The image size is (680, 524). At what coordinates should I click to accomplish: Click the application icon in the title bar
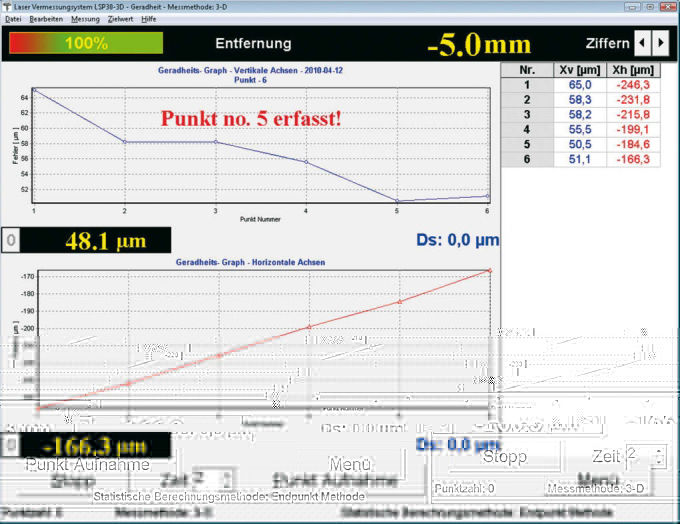click(x=5, y=6)
